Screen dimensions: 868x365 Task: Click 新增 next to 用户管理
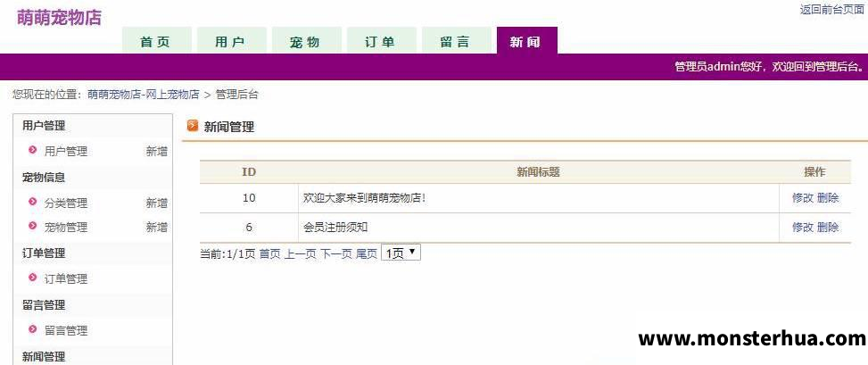click(x=157, y=151)
